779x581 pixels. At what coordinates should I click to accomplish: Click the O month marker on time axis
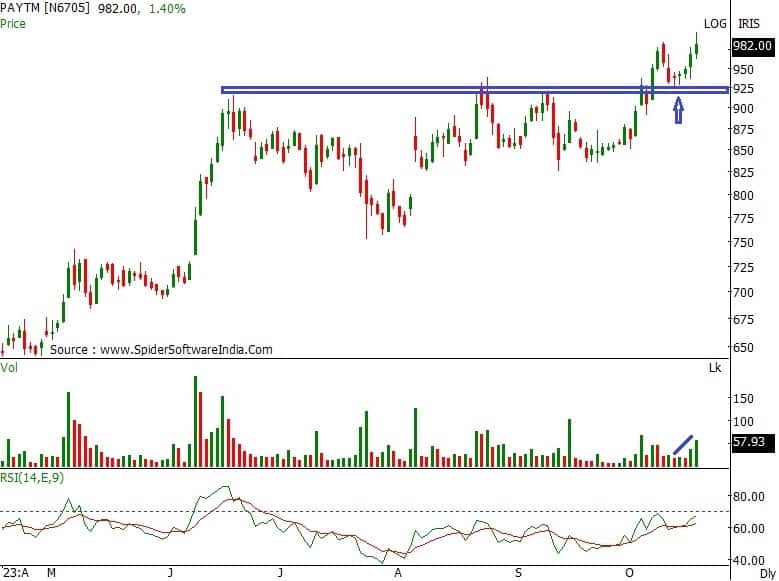[629, 573]
